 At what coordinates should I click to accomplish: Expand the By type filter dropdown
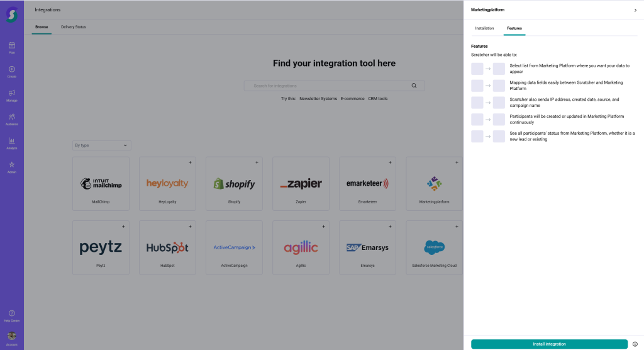click(x=101, y=145)
